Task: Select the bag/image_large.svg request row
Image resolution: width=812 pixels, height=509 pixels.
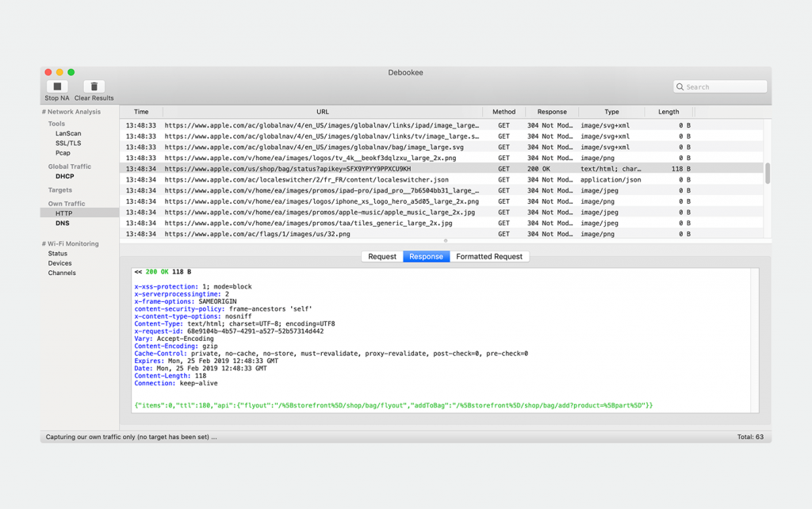Action: (442, 147)
